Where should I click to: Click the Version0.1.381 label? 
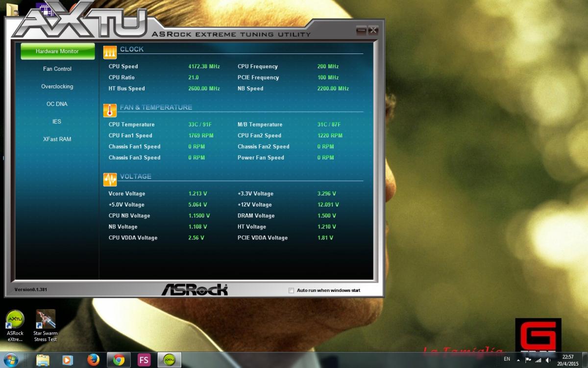click(31, 289)
